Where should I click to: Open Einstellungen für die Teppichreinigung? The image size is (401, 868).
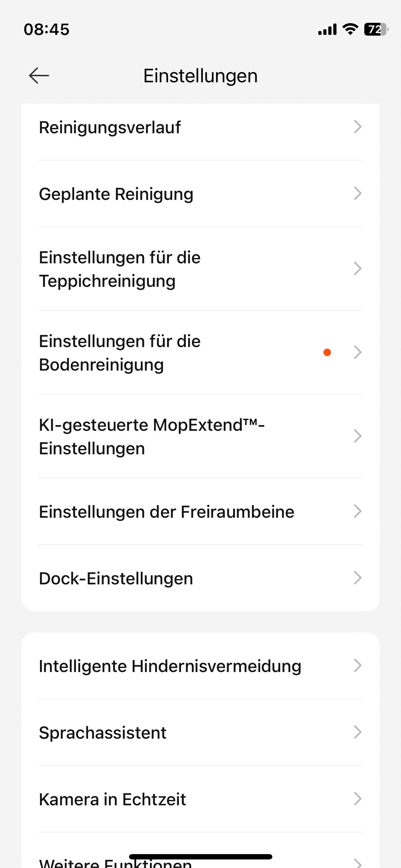pyautogui.click(x=120, y=269)
